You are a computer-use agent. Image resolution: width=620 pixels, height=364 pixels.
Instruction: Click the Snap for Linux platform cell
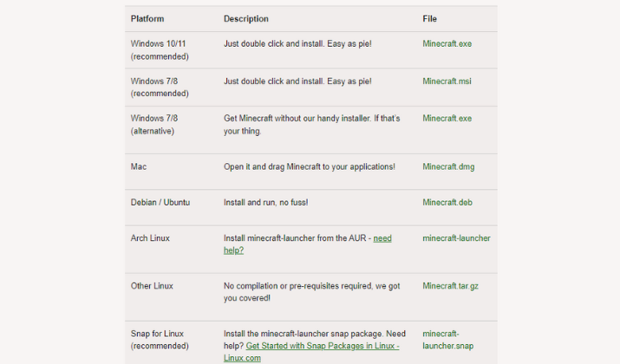coord(160,340)
